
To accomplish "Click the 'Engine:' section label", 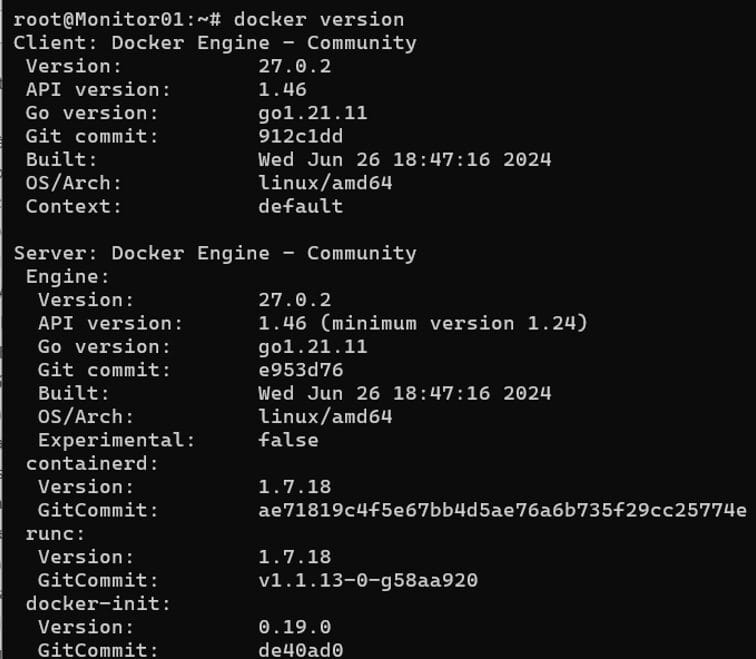I will pyautogui.click(x=68, y=277).
